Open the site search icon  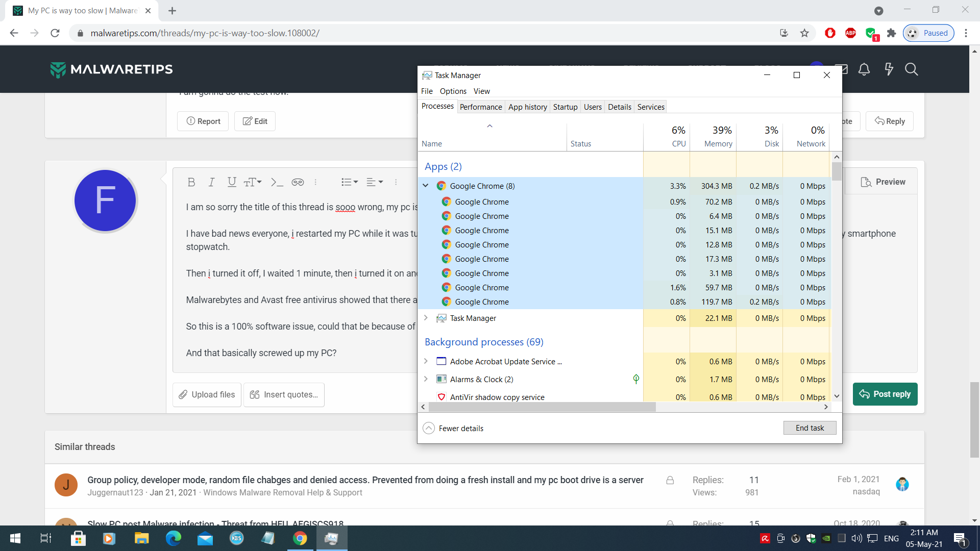(911, 69)
